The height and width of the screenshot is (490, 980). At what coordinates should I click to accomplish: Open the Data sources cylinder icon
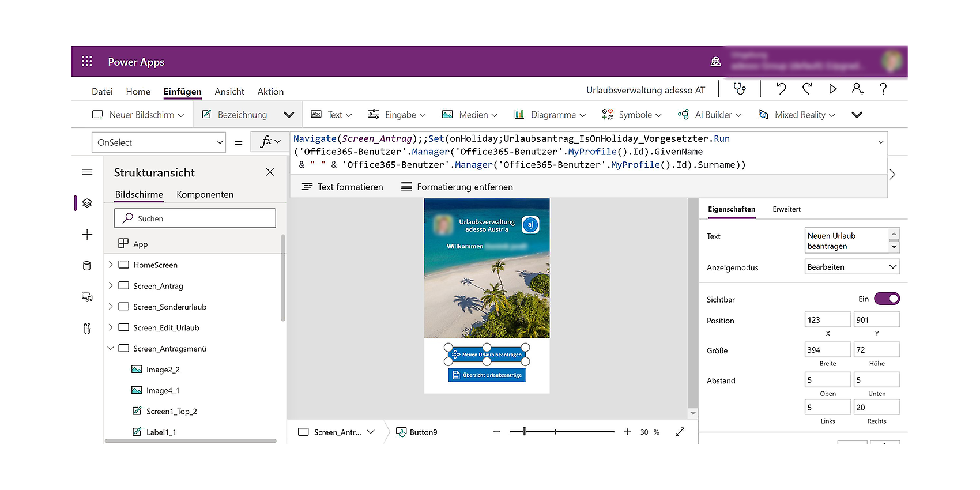[87, 266]
